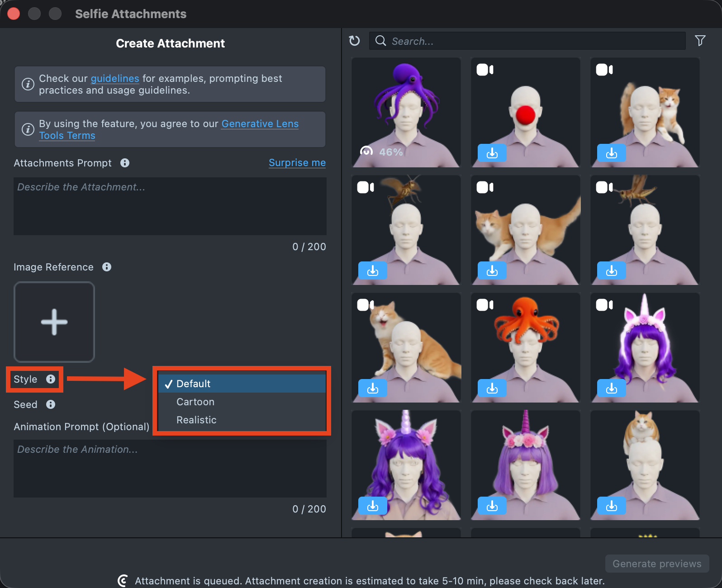Download the red clown nose attachment

pos(492,153)
